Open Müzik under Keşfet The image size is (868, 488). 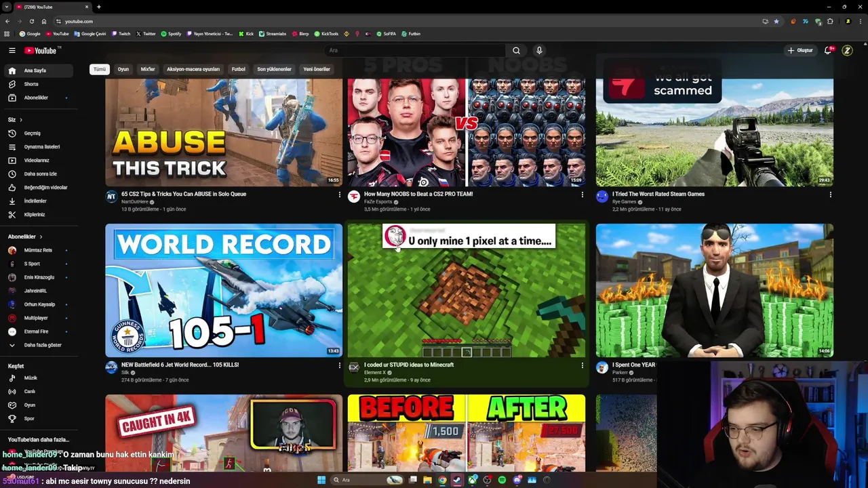(39, 378)
